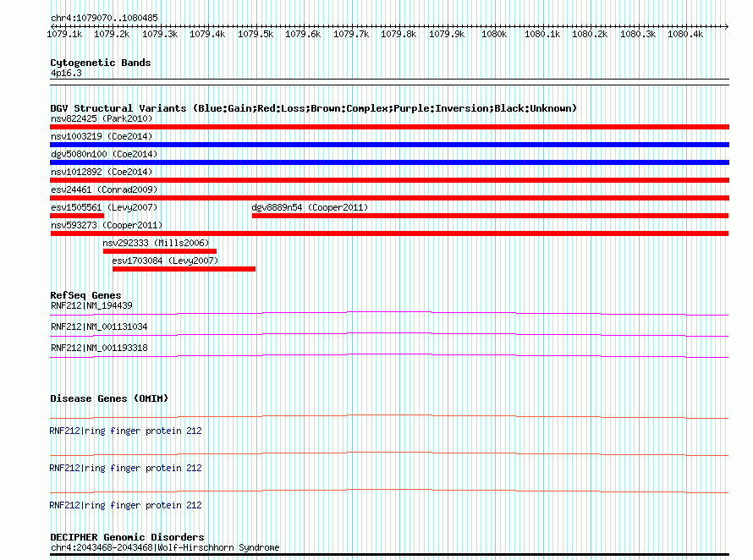Click the magenta line of RNF212|NM_194439
The image size is (753, 560).
point(389,313)
